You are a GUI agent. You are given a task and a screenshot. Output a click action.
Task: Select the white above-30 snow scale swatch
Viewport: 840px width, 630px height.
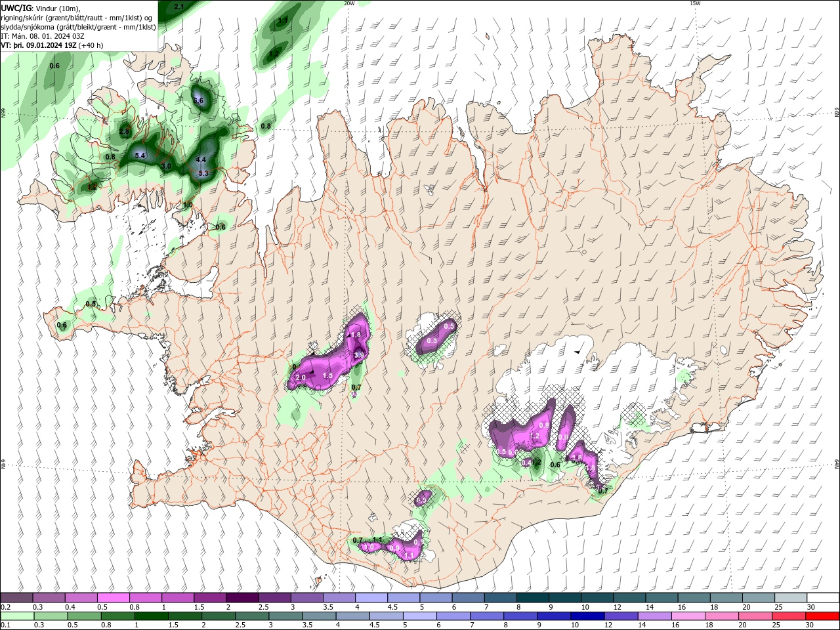click(x=822, y=597)
